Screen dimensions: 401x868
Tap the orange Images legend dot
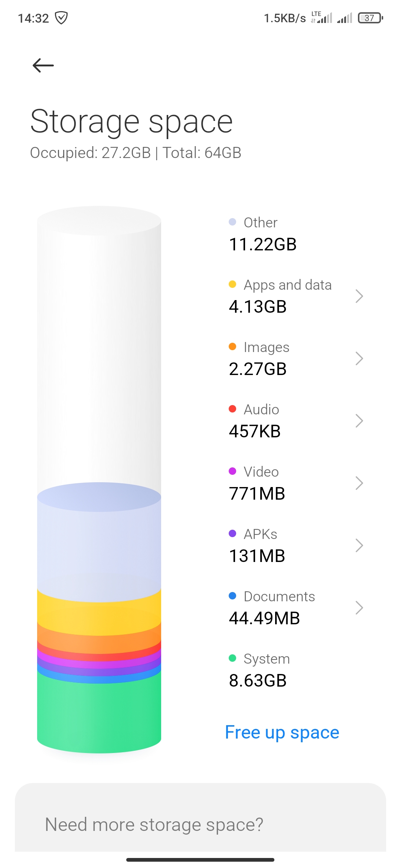pos(232,346)
